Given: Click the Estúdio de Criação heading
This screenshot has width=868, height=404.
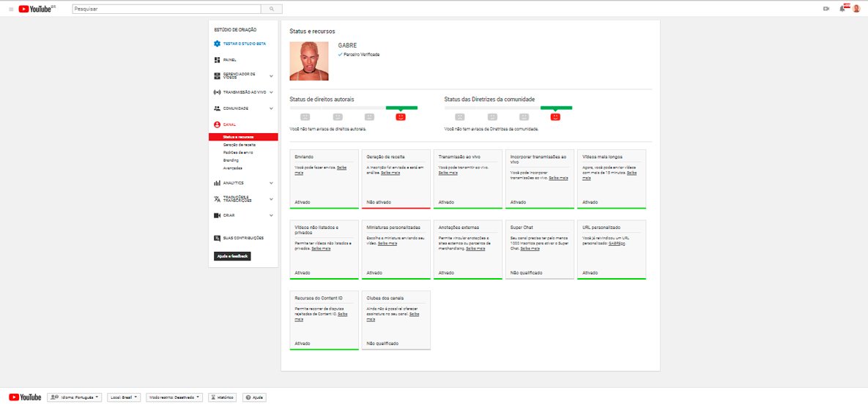Looking at the screenshot, I should tap(235, 29).
